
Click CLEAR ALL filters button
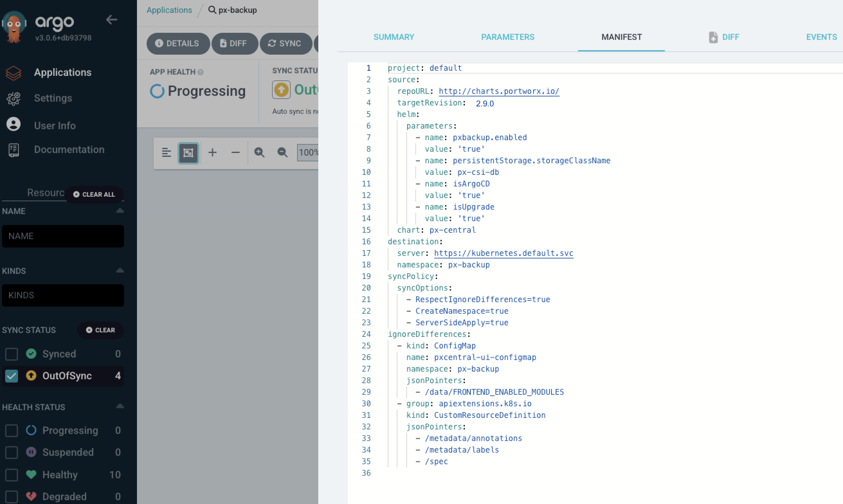click(94, 194)
